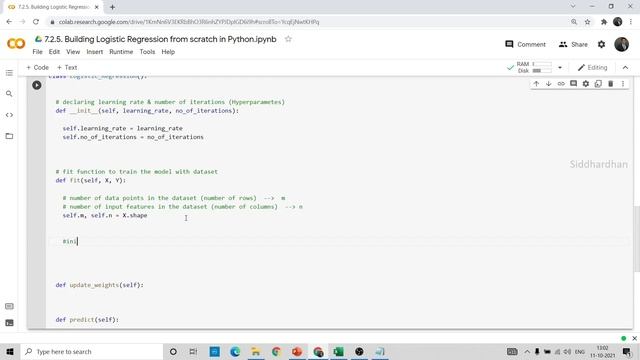640x360 pixels.
Task: Delete the cell with trash icon
Action: 611,84
